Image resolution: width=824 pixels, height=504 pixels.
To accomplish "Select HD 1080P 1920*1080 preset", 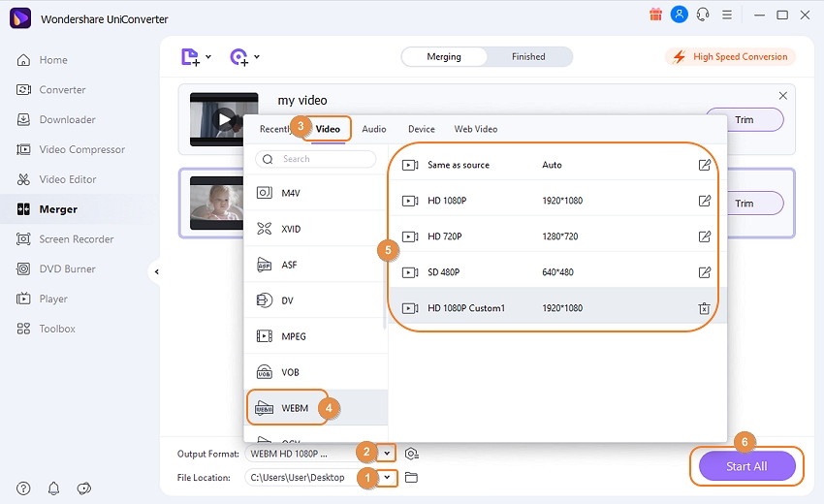I will [x=557, y=201].
